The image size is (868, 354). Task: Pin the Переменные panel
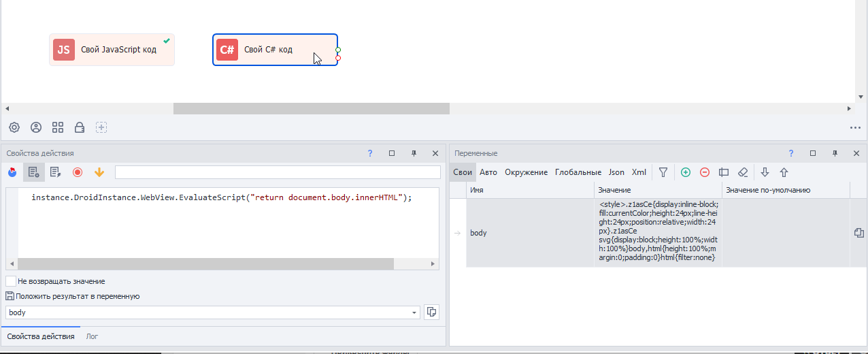835,154
